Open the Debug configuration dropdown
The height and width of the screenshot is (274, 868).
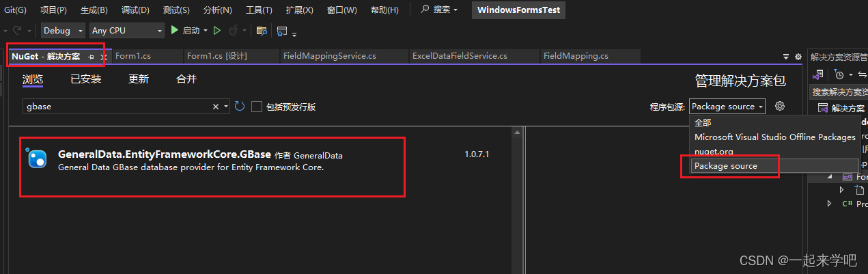point(63,30)
